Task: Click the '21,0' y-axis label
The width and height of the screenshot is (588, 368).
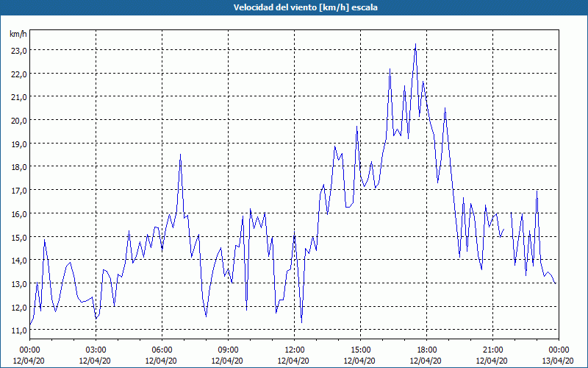Action: (x=19, y=97)
